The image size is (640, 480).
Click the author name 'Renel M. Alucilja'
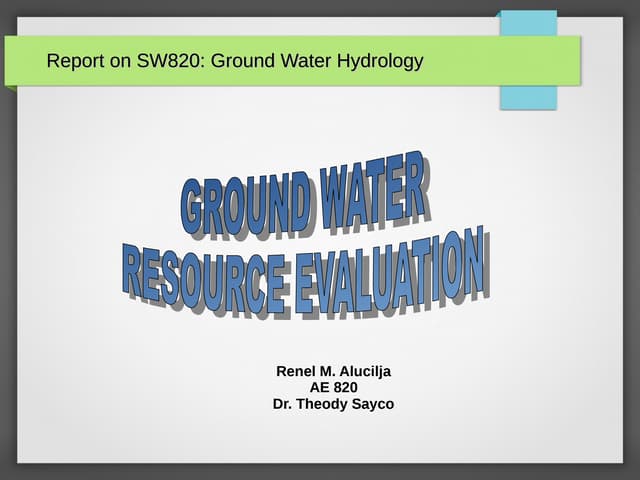(x=333, y=371)
